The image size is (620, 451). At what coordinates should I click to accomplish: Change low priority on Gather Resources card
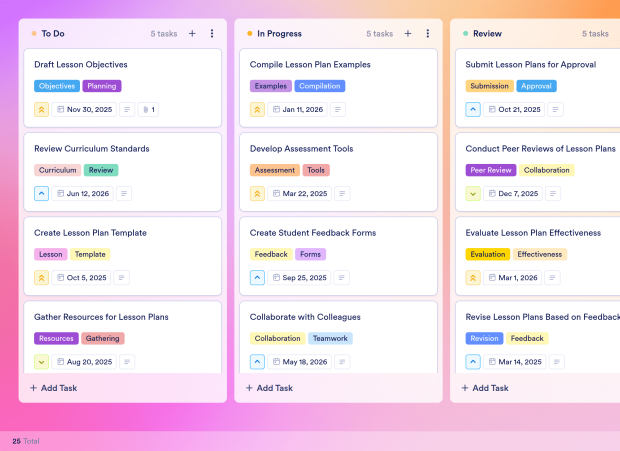[x=42, y=362]
